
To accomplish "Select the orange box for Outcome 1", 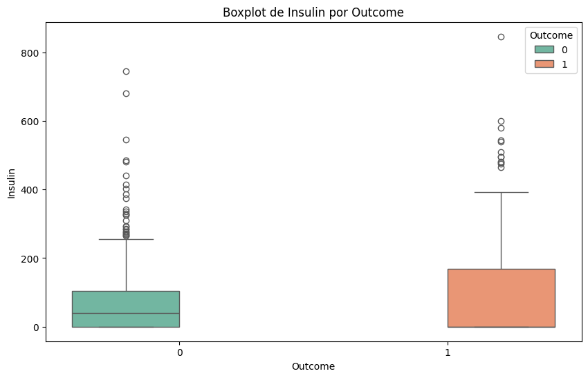I will coord(501,298).
